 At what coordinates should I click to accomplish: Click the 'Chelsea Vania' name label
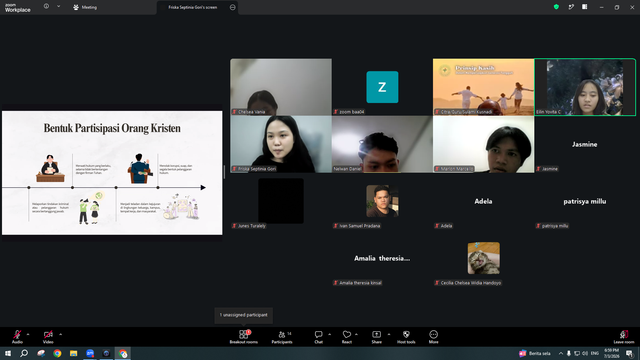[x=249, y=112]
